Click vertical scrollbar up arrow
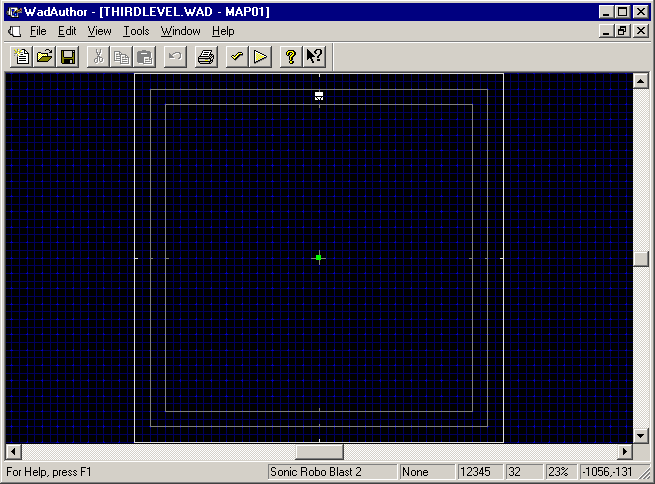 (640, 80)
